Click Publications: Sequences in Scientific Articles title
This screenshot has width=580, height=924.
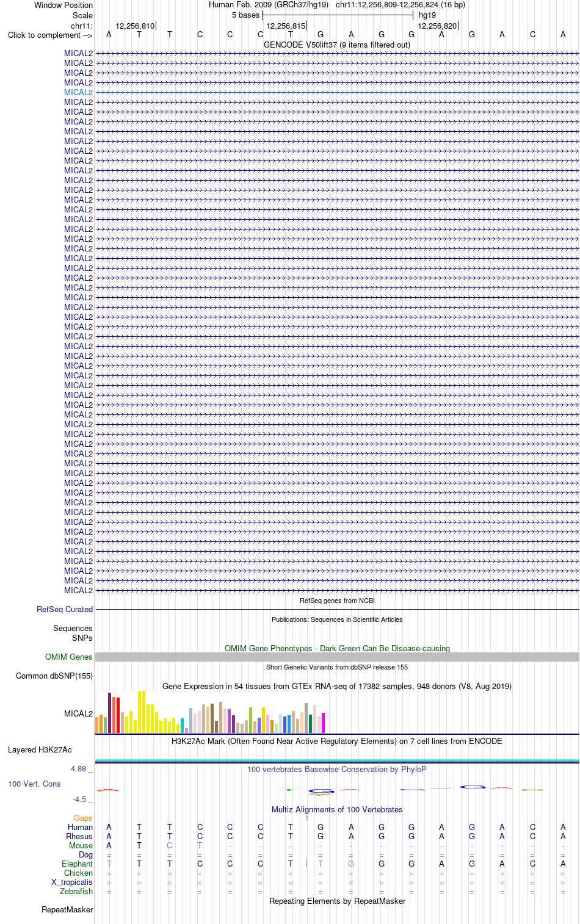(337, 619)
